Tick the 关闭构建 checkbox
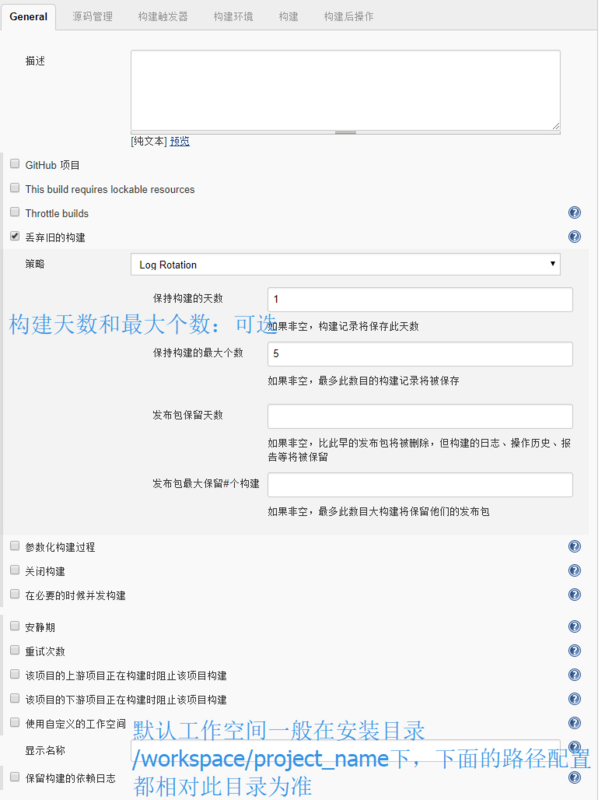The width and height of the screenshot is (605, 800). pos(15,570)
